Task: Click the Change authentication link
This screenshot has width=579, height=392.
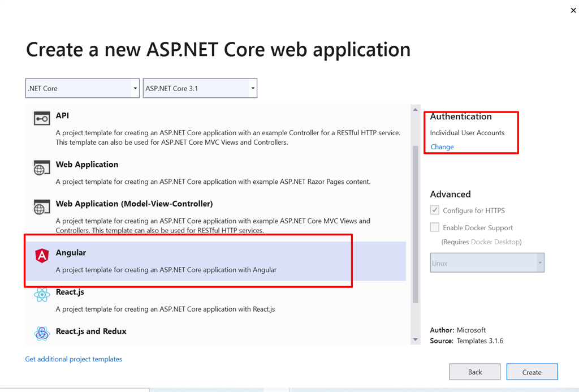Action: [442, 147]
